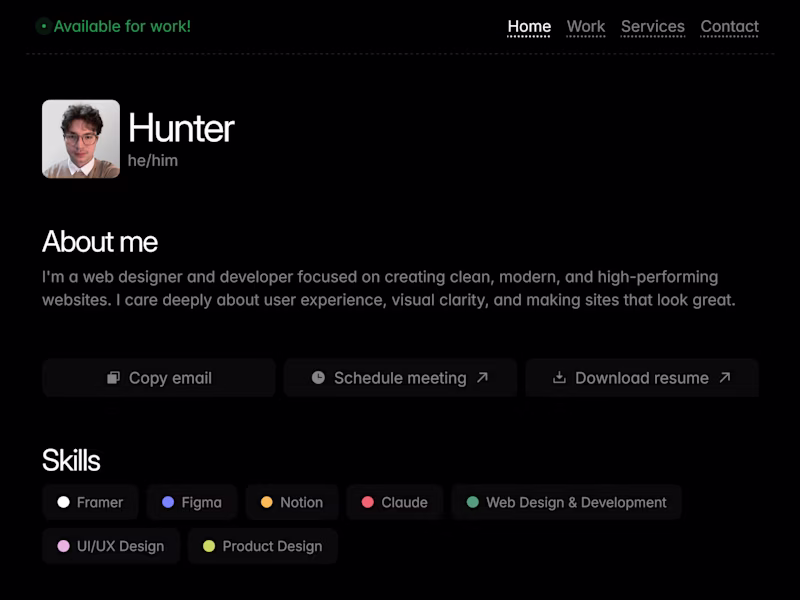Click the orange dot next to Notion
This screenshot has width=800, height=600.
point(267,502)
